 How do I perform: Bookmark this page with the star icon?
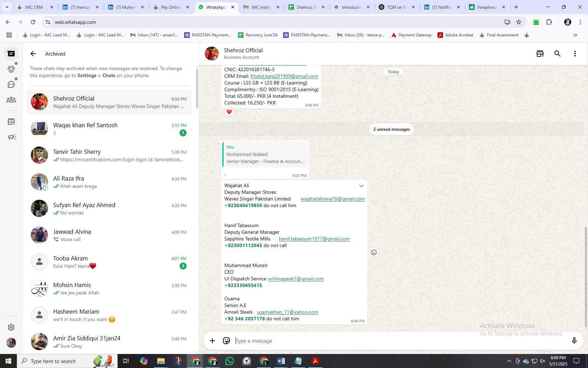[519, 22]
